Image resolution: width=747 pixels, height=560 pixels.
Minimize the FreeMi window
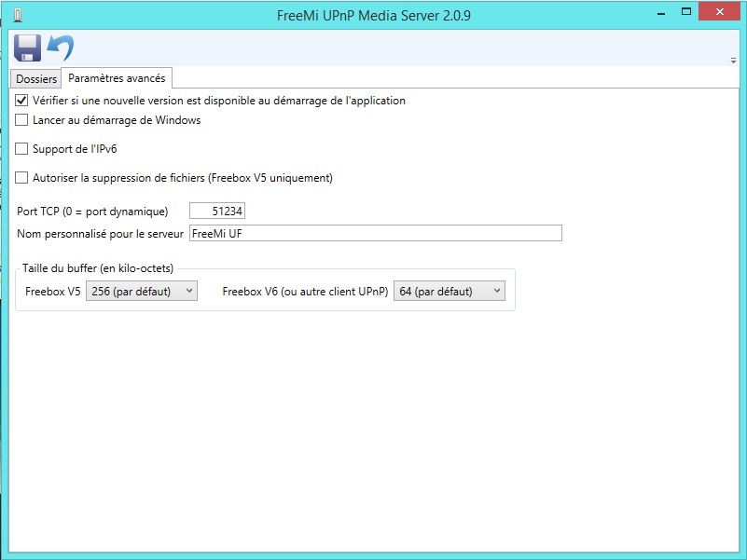tap(661, 12)
